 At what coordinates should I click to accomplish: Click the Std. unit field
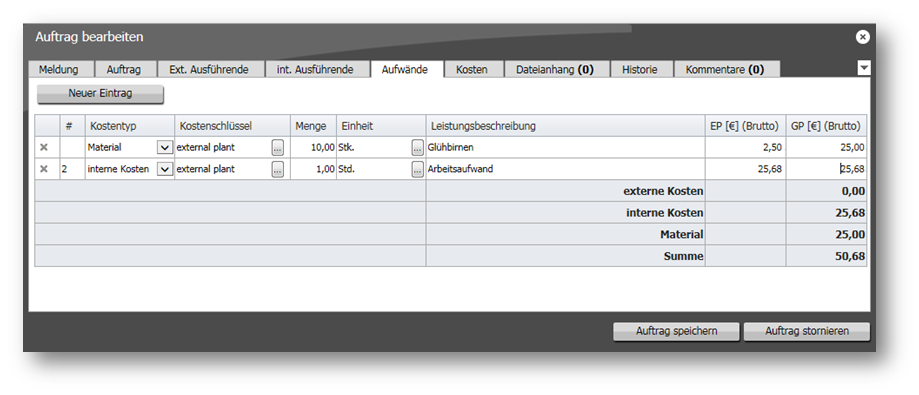(374, 169)
